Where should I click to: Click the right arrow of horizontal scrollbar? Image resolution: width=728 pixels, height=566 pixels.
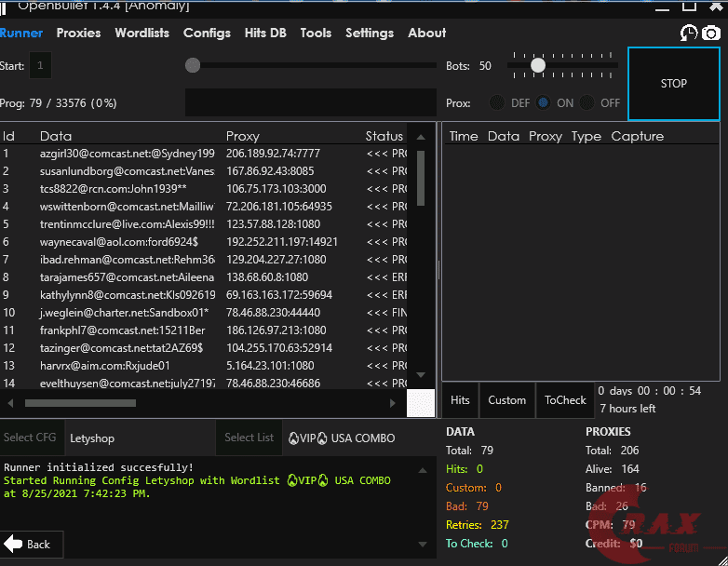tap(393, 403)
